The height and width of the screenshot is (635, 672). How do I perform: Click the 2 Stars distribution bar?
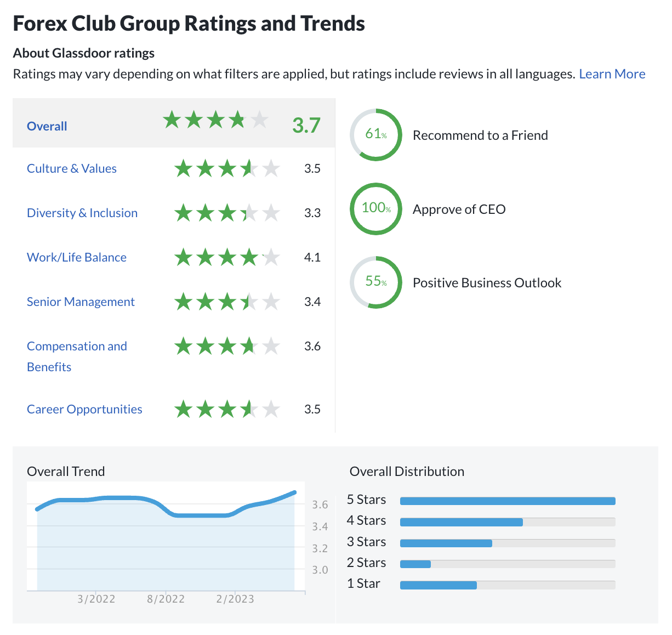(508, 564)
